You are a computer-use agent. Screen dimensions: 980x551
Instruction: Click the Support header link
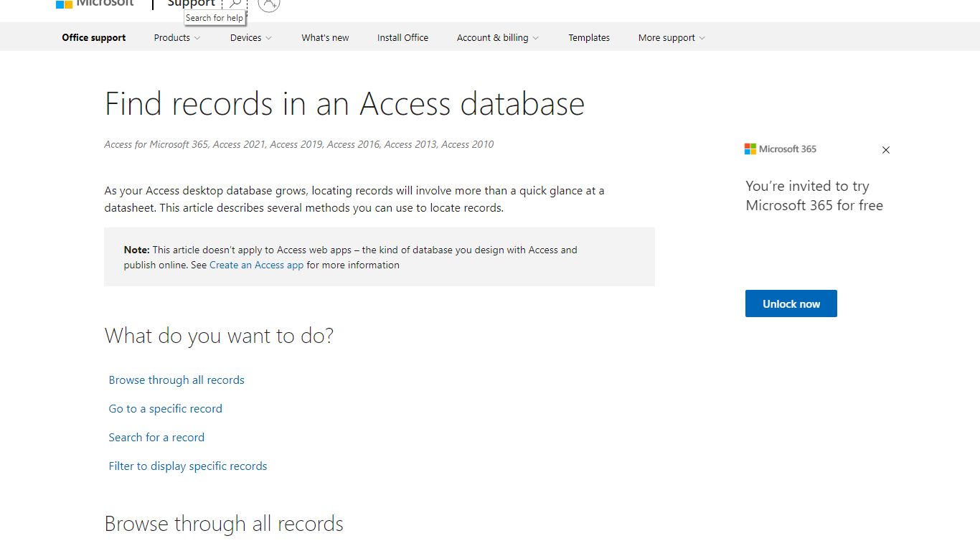[x=192, y=4]
